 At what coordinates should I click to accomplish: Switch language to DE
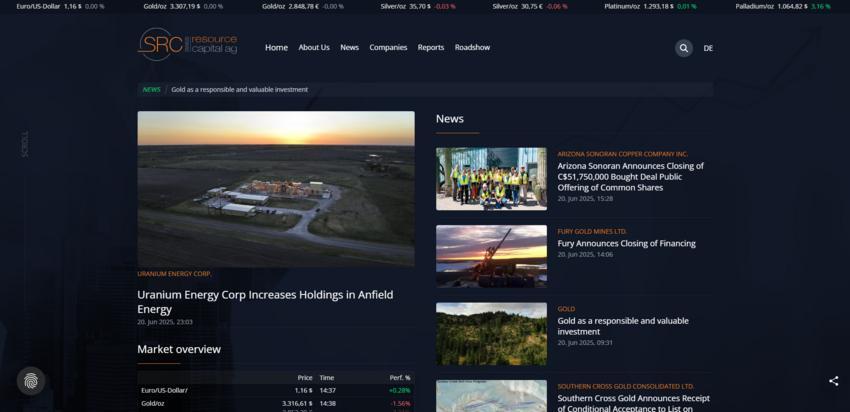[708, 48]
